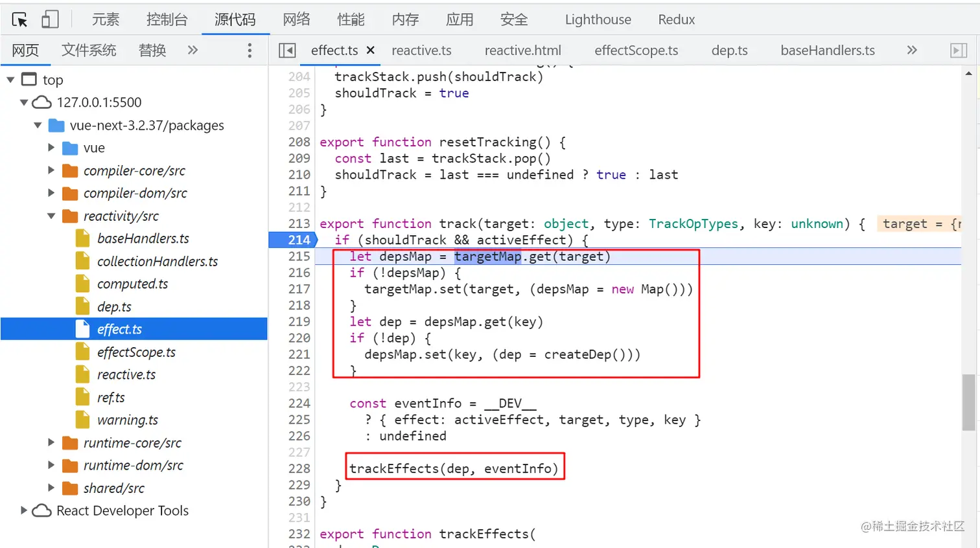Open warning.ts file
This screenshot has height=548, width=980.
tap(128, 420)
